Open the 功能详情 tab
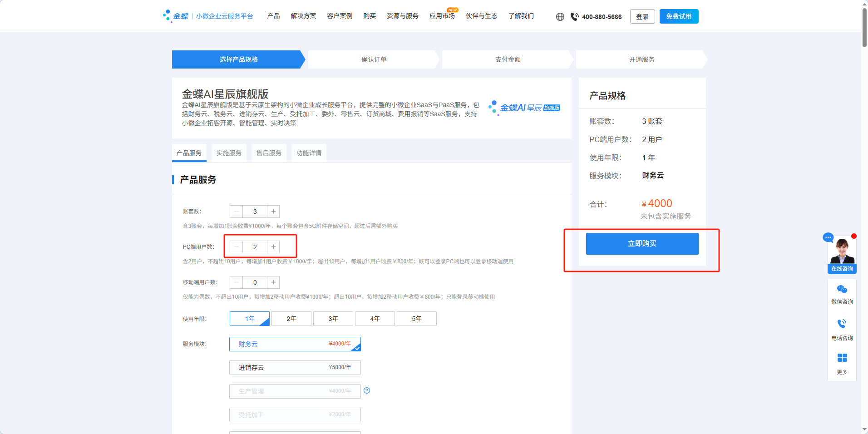The image size is (868, 434). coord(309,153)
